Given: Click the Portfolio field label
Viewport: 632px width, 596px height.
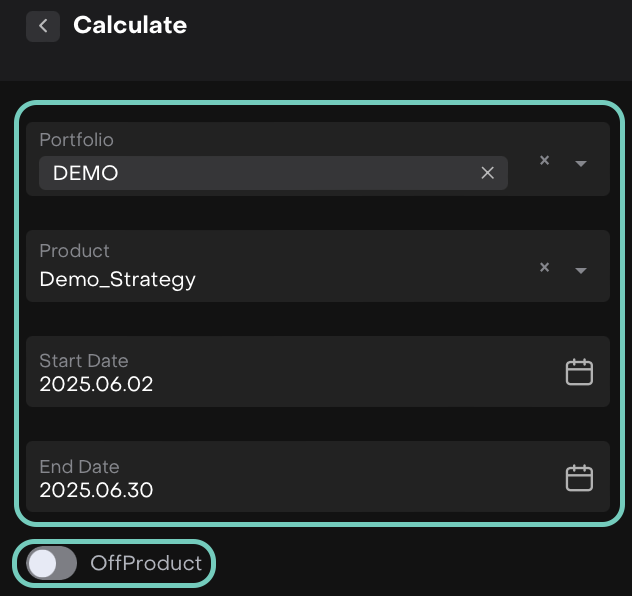Looking at the screenshot, I should tap(76, 141).
